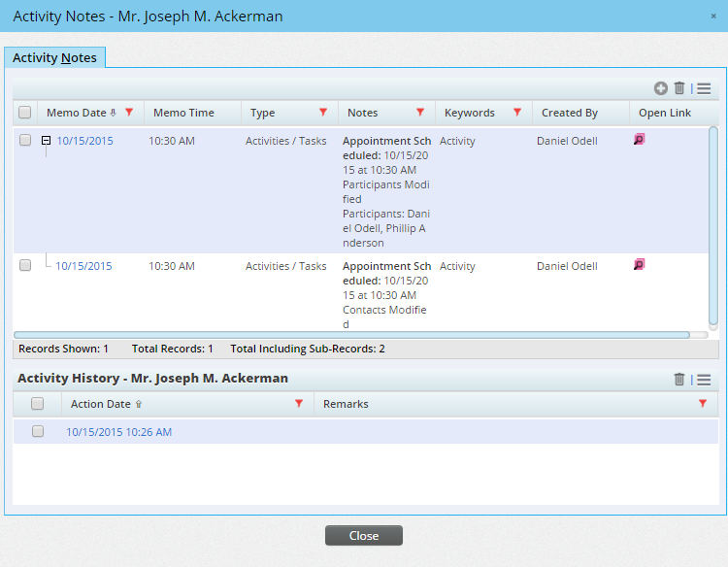Click the add note plus icon
This screenshot has height=567, width=728.
(661, 88)
